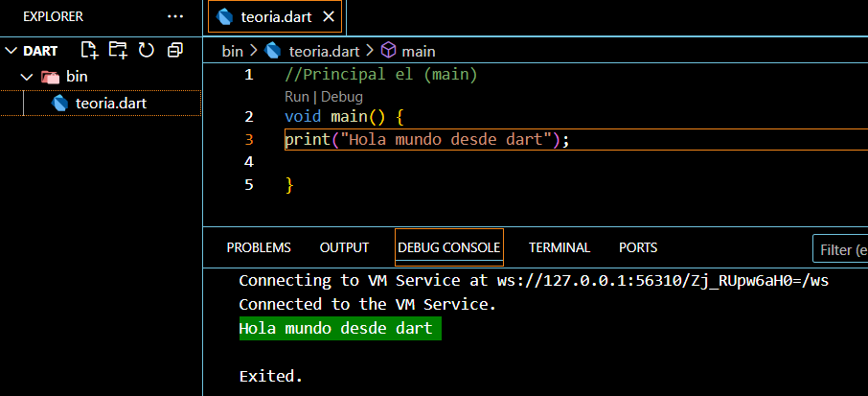
Task: Select the DEBUG CONSOLE tab
Action: coord(448,247)
